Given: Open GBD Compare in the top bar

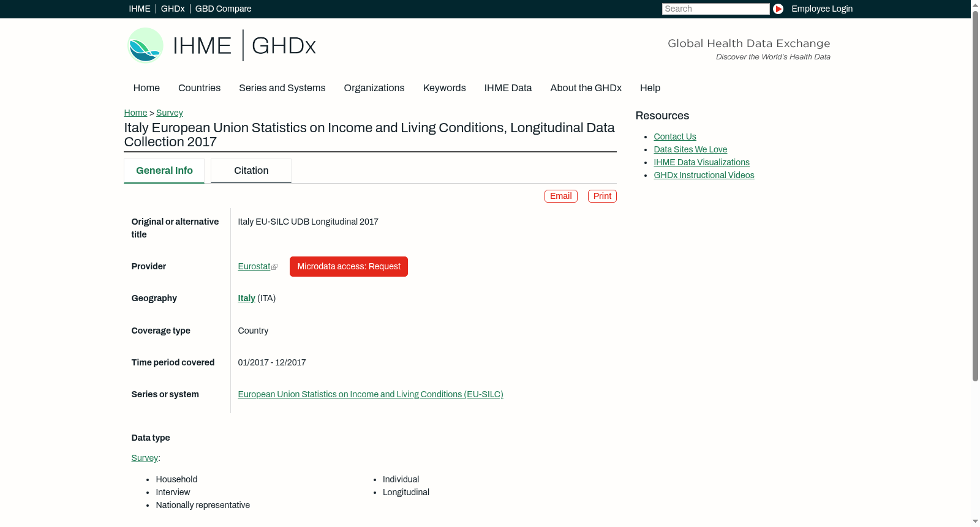Looking at the screenshot, I should tap(224, 9).
